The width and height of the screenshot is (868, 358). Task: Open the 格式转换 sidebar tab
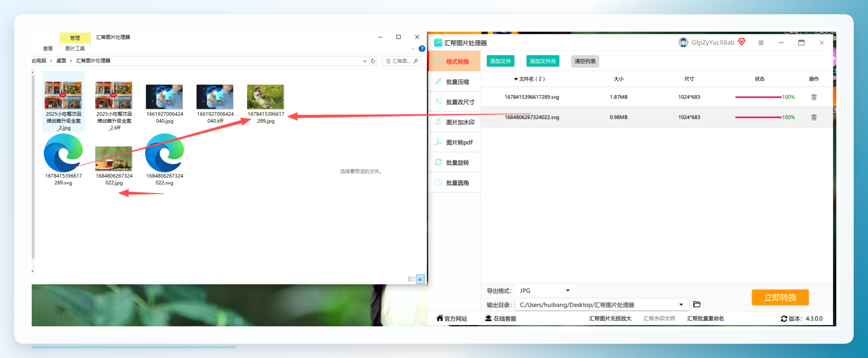click(454, 62)
